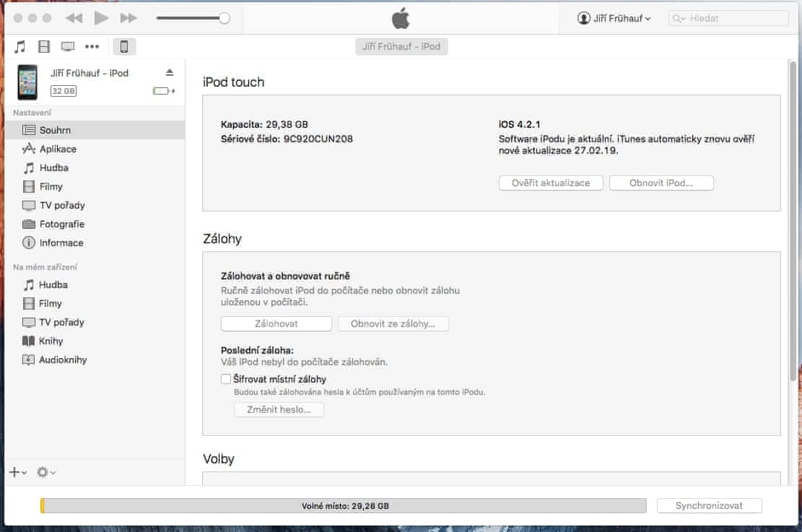Click the yellow segment of storage bar
This screenshot has width=802, height=532.
[43, 505]
